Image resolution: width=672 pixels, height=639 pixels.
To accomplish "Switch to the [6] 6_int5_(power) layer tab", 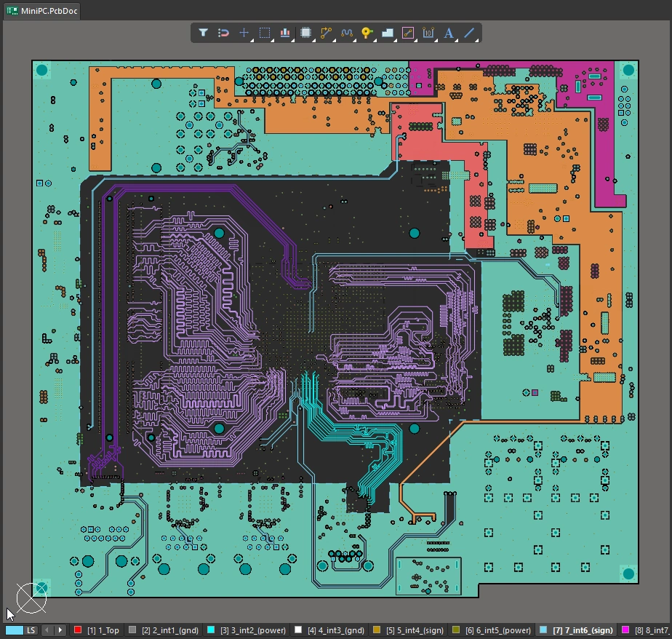I will [492, 630].
